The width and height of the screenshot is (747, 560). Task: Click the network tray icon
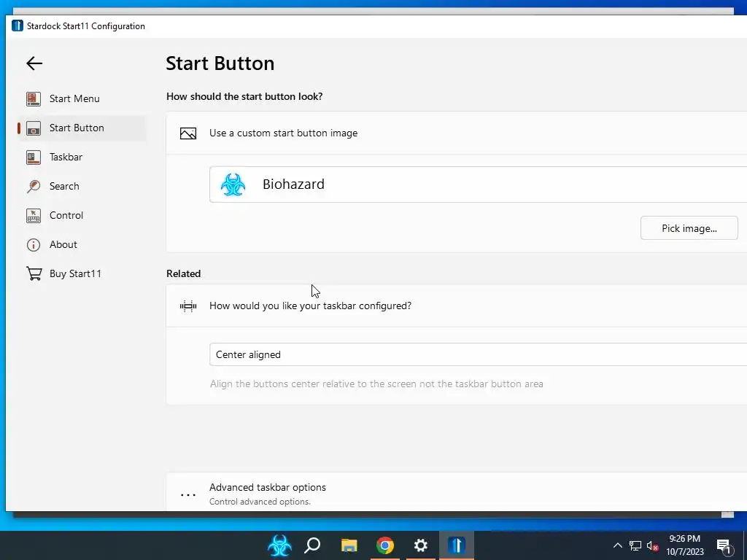[x=635, y=545]
